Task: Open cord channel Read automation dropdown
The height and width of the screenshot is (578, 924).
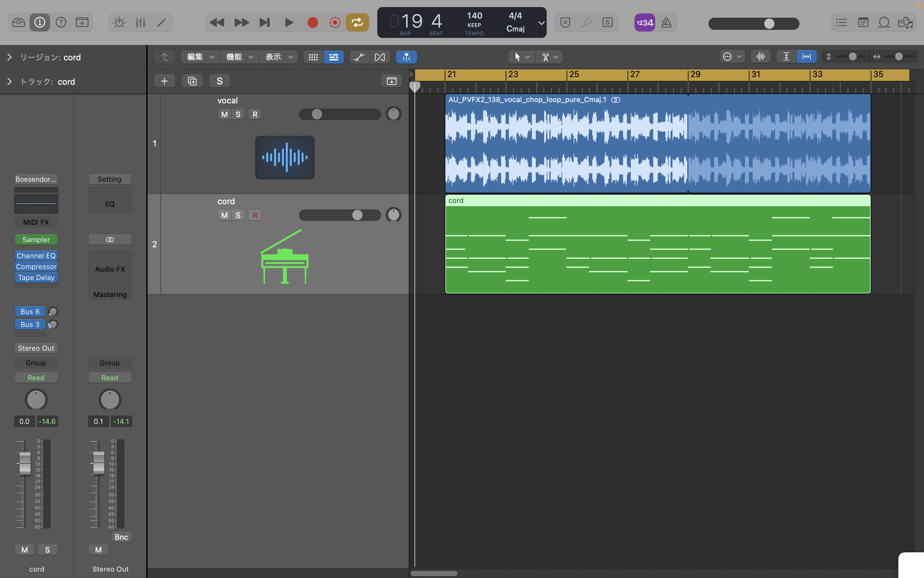Action: coord(36,378)
